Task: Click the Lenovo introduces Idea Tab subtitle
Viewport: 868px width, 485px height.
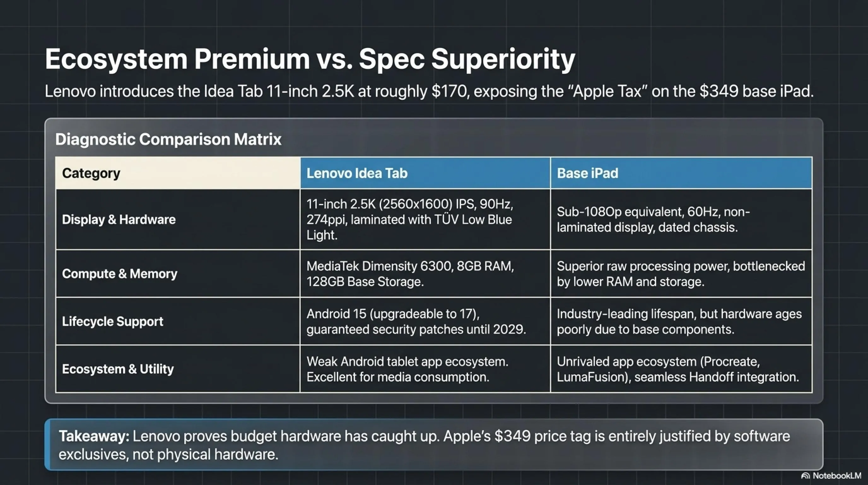Action: pos(429,91)
